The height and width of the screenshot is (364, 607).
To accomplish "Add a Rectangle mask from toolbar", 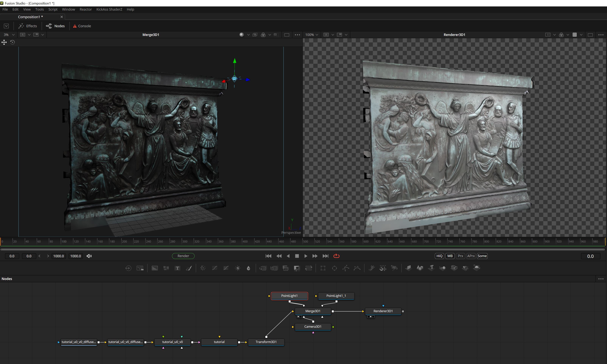I will tap(323, 268).
